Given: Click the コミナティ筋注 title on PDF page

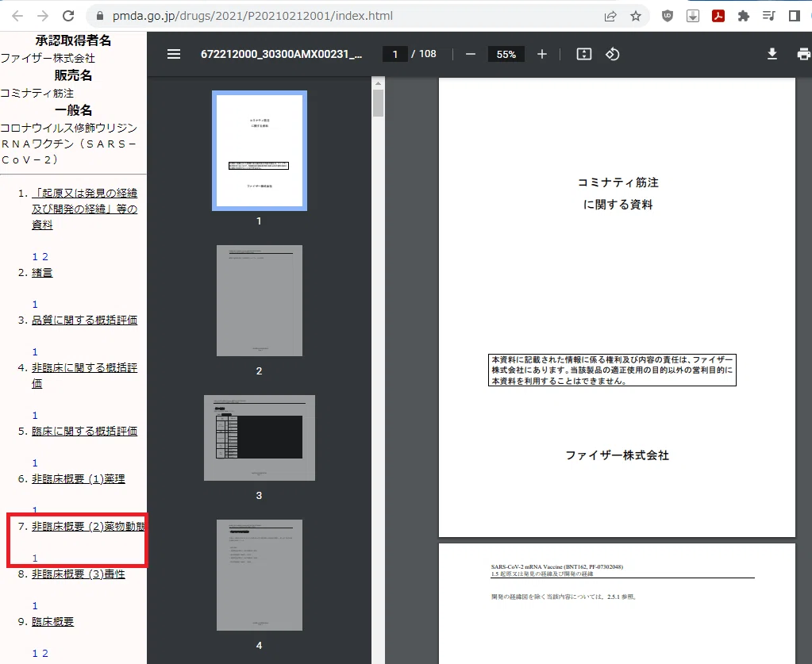Looking at the screenshot, I should [618, 182].
